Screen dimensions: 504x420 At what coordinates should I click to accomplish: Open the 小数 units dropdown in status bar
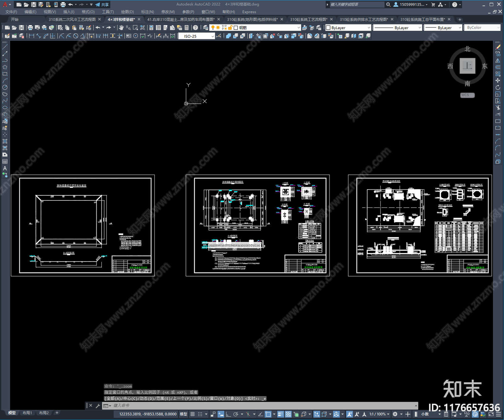point(427,414)
